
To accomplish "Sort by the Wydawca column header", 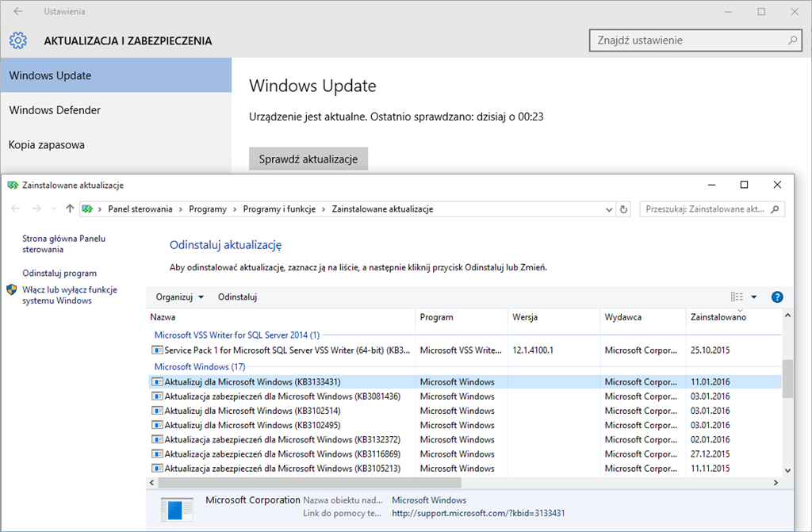I will (x=642, y=317).
